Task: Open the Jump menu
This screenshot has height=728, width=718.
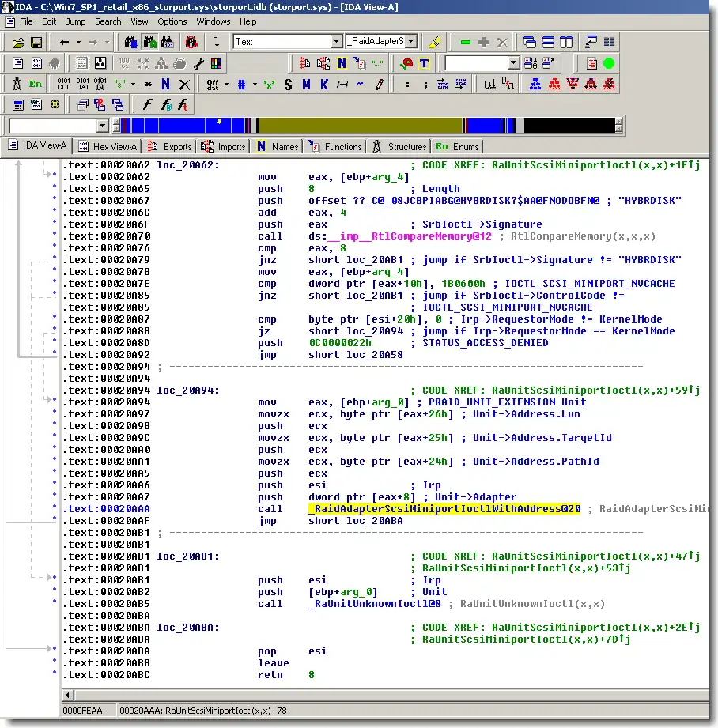Action: click(76, 21)
